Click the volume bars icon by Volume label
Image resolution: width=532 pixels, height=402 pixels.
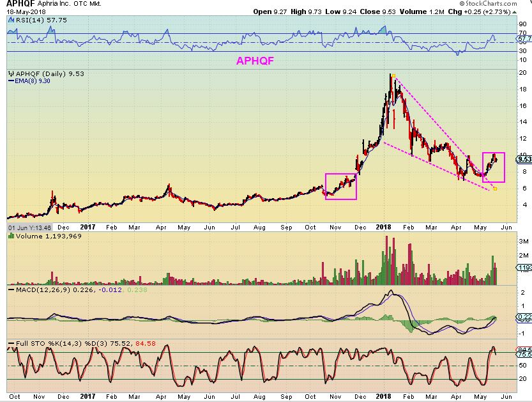coord(11,236)
